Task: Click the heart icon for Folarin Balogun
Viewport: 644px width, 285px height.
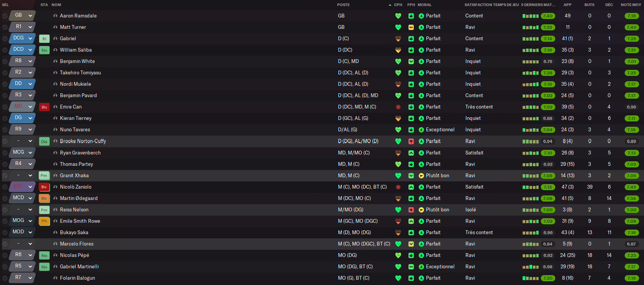Action: pos(398,278)
